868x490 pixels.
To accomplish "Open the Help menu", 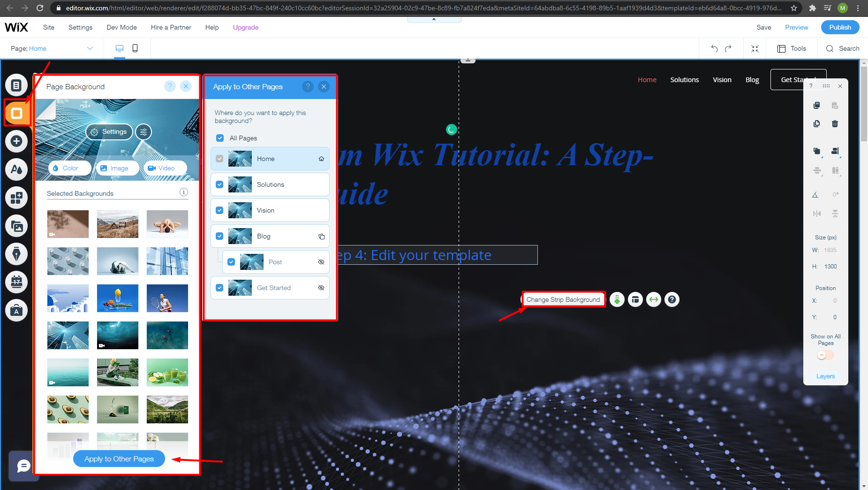I will tap(212, 27).
